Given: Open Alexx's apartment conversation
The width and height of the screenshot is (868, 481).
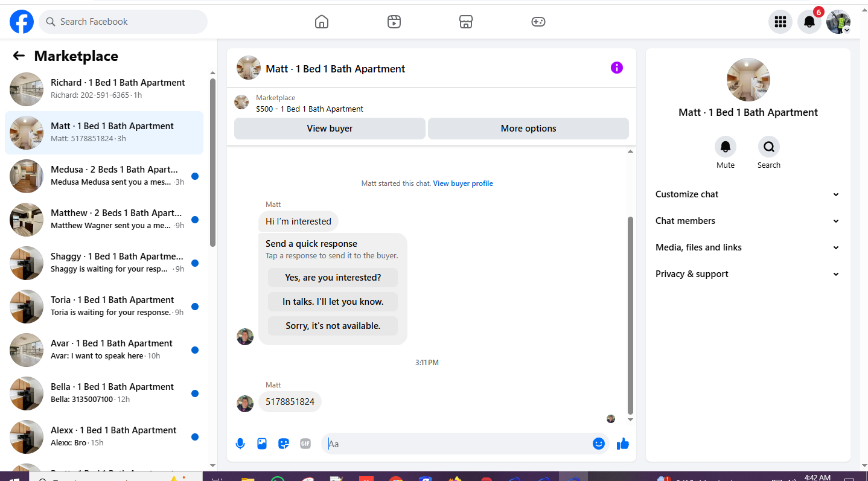Looking at the screenshot, I should coord(104,437).
